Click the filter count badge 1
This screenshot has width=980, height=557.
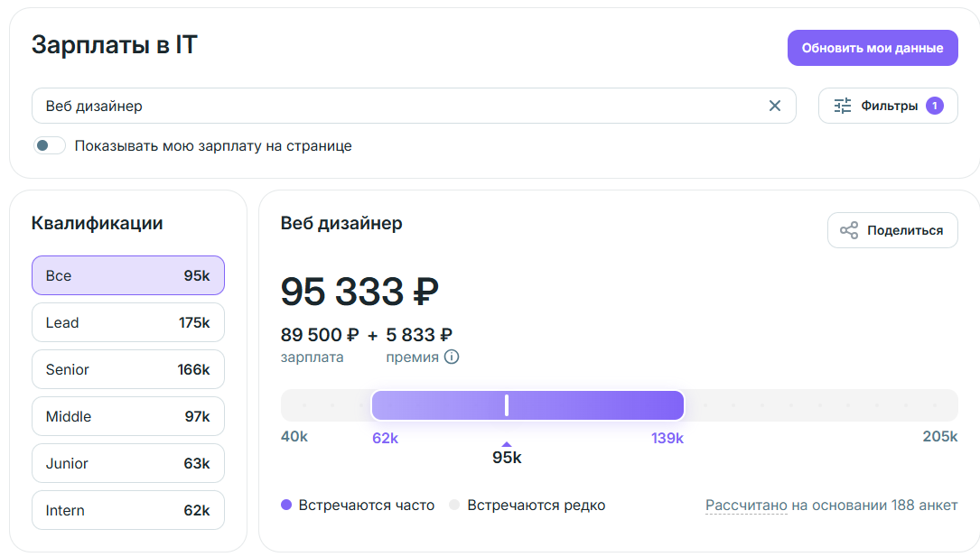(934, 106)
